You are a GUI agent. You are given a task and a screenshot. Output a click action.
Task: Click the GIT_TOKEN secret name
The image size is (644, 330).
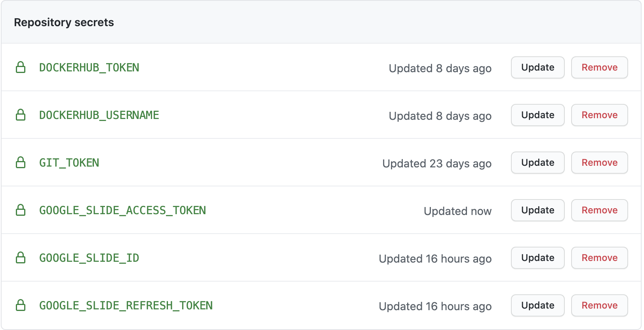(x=69, y=163)
